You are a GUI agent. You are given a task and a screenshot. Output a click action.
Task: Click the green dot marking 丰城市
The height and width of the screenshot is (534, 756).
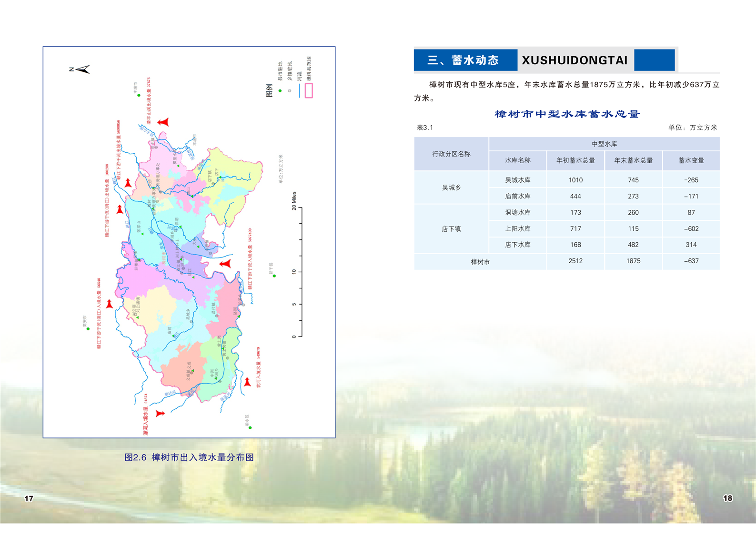tap(139, 95)
